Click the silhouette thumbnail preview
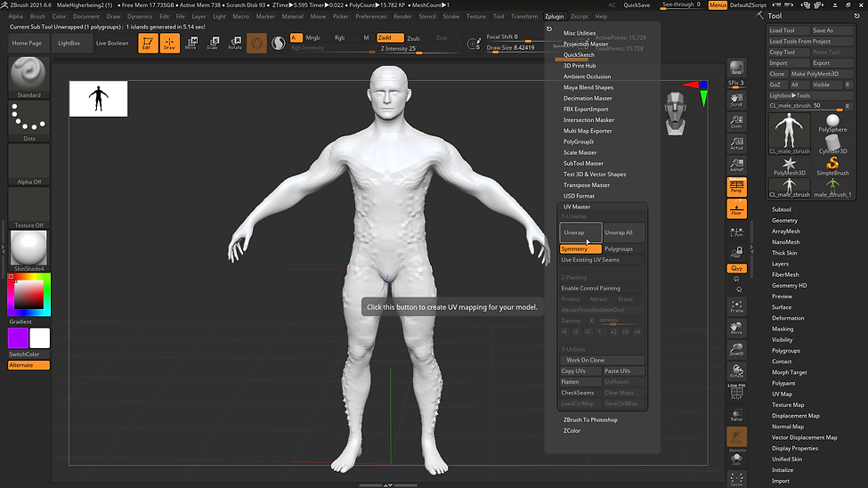868x488 pixels. (99, 99)
